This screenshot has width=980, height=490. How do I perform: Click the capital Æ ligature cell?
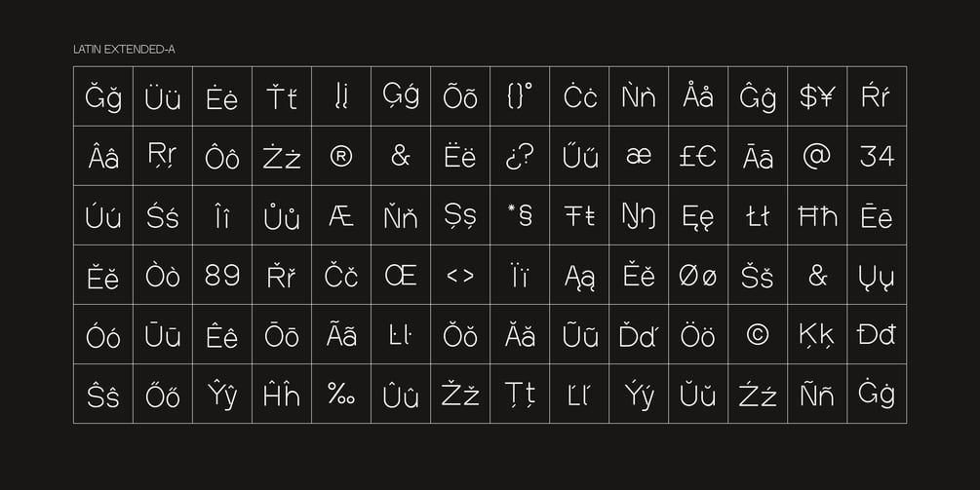[x=341, y=215]
